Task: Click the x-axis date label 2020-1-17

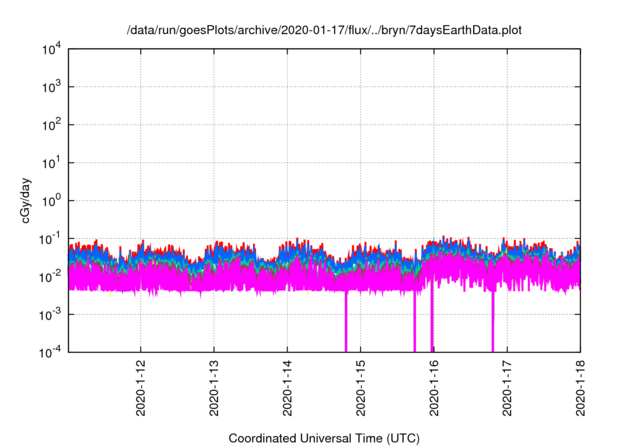Action: (507, 388)
